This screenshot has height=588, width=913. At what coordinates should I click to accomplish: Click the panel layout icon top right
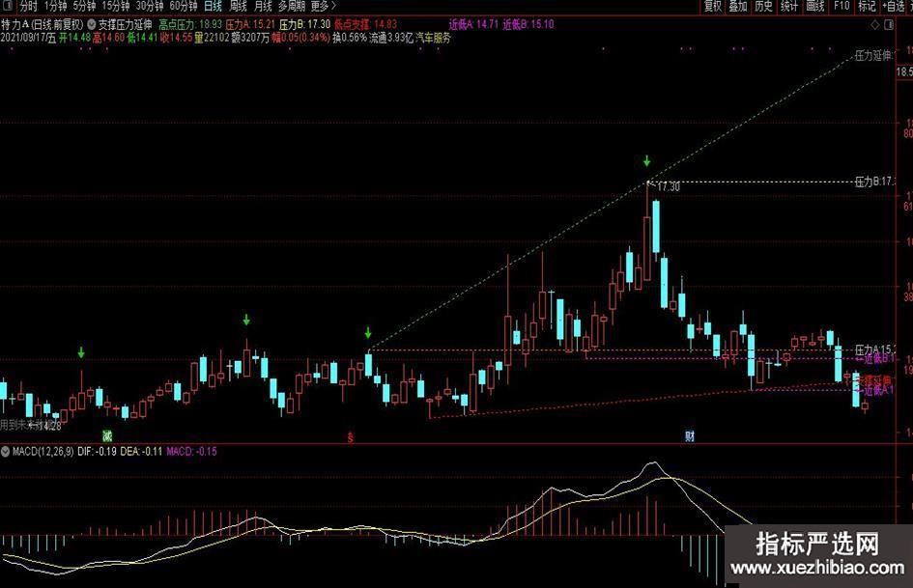(x=889, y=24)
